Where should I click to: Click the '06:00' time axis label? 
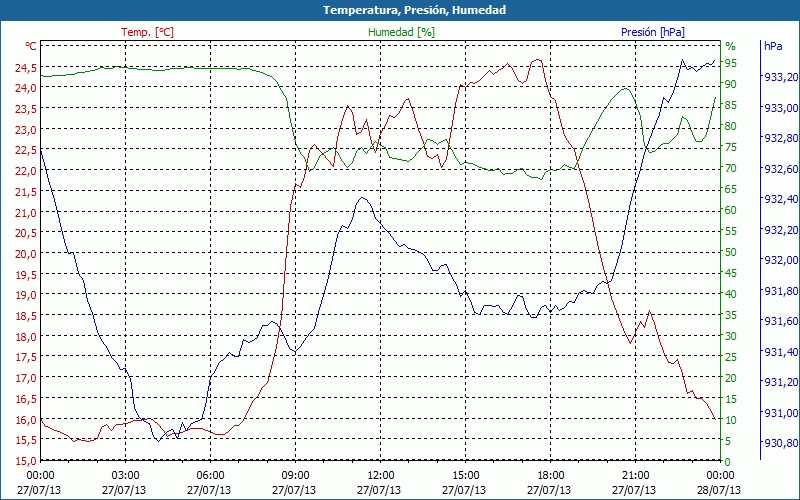210,476
